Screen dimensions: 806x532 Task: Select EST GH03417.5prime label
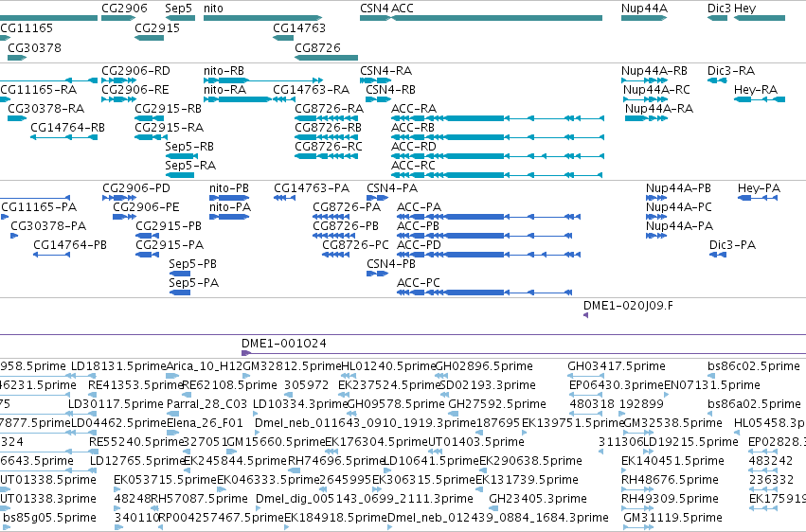617,366
